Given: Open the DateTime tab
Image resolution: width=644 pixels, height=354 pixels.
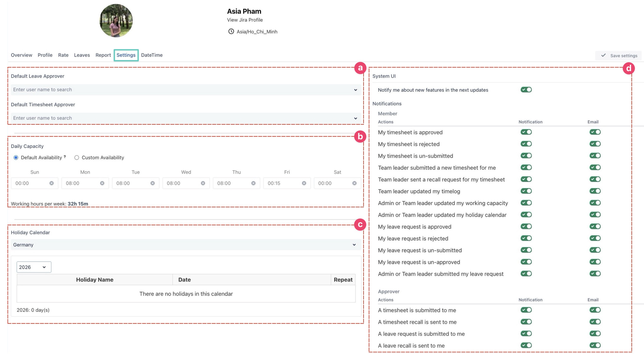Looking at the screenshot, I should (x=152, y=55).
